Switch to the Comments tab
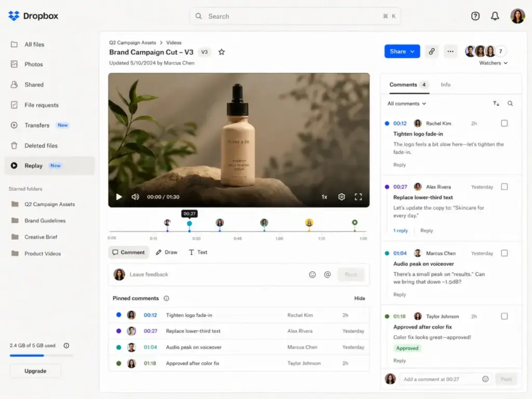 coord(409,85)
